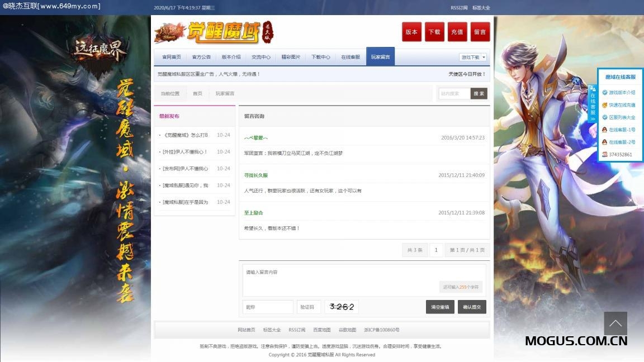Click inside the 昵称 nickname input field
Screen dimensions: 644x362
[x=267, y=307]
